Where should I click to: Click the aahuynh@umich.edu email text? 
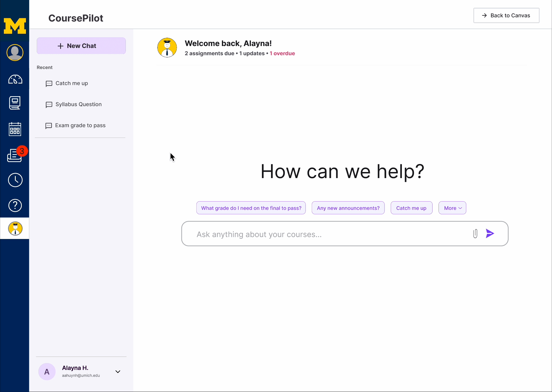pyautogui.click(x=81, y=375)
